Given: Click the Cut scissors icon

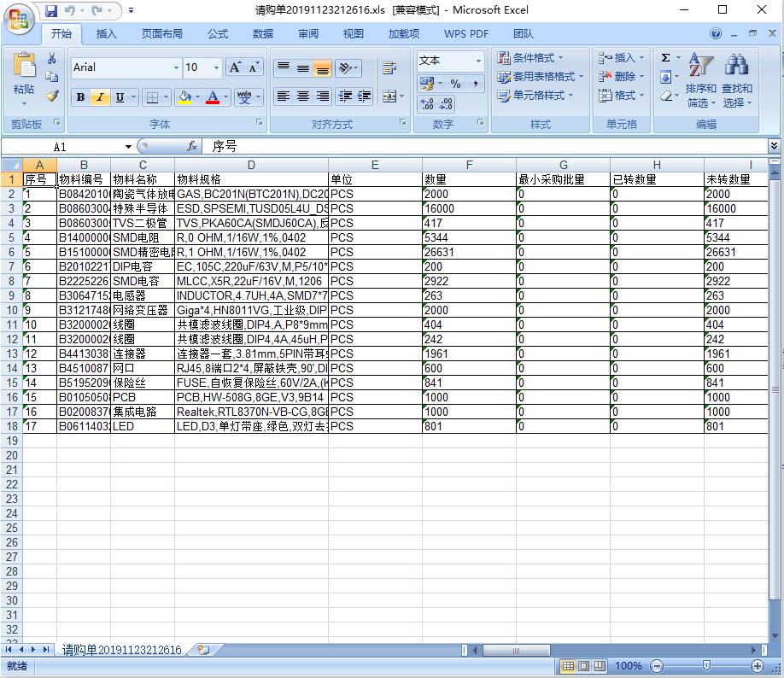Looking at the screenshot, I should 52,59.
